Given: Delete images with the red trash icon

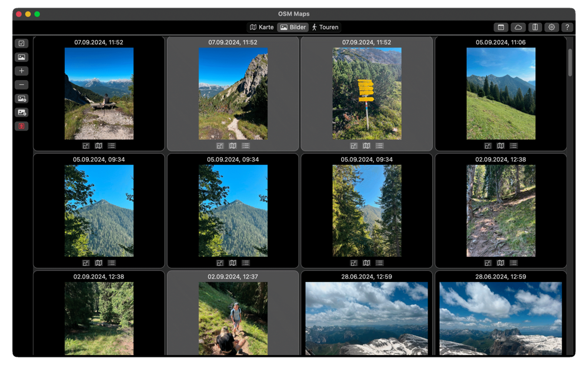Looking at the screenshot, I should coord(21,126).
